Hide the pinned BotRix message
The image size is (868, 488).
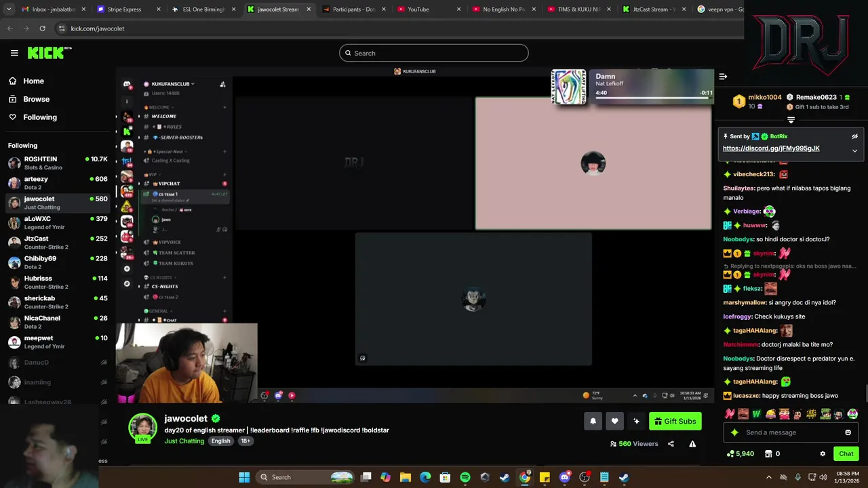[x=854, y=136]
